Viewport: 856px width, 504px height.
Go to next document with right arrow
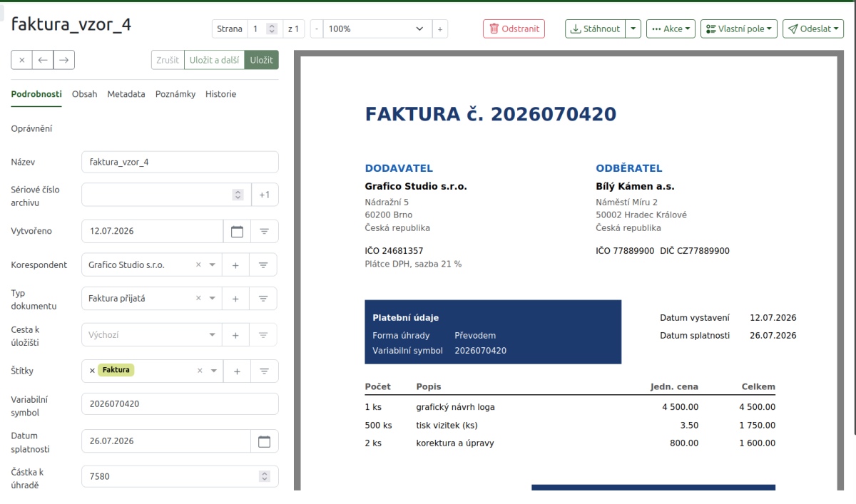64,60
